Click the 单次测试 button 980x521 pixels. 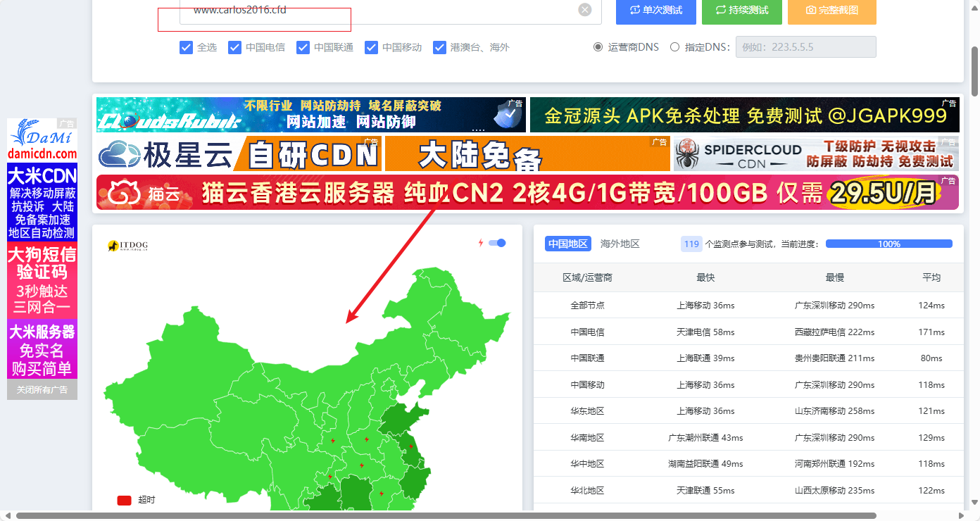coord(655,11)
